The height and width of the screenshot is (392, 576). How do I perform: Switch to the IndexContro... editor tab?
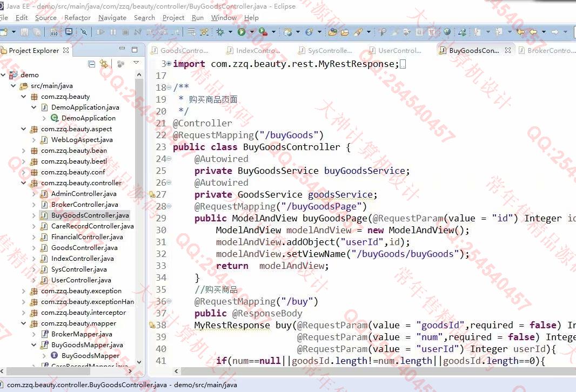pyautogui.click(x=254, y=51)
